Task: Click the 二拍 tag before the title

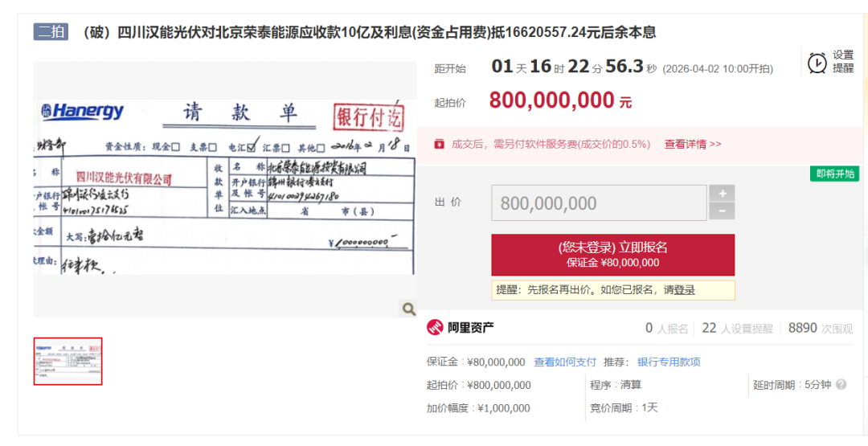Action: pyautogui.click(x=51, y=32)
